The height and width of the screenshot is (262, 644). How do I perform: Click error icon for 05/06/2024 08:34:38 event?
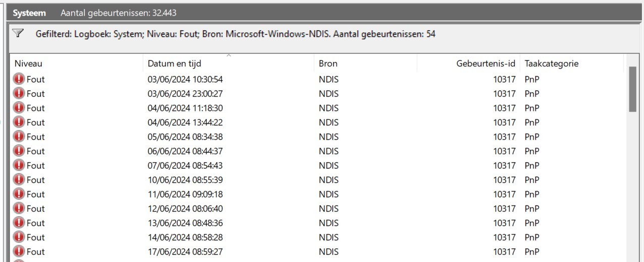(19, 136)
